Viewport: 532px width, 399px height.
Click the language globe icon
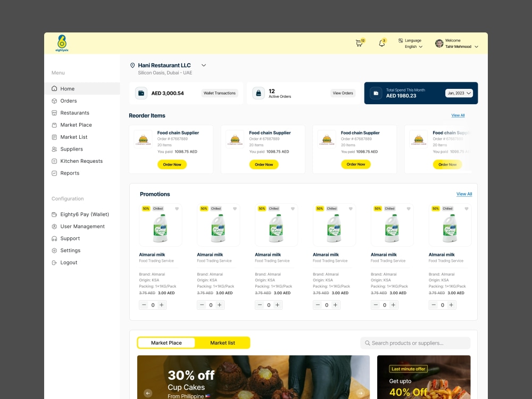tap(401, 40)
